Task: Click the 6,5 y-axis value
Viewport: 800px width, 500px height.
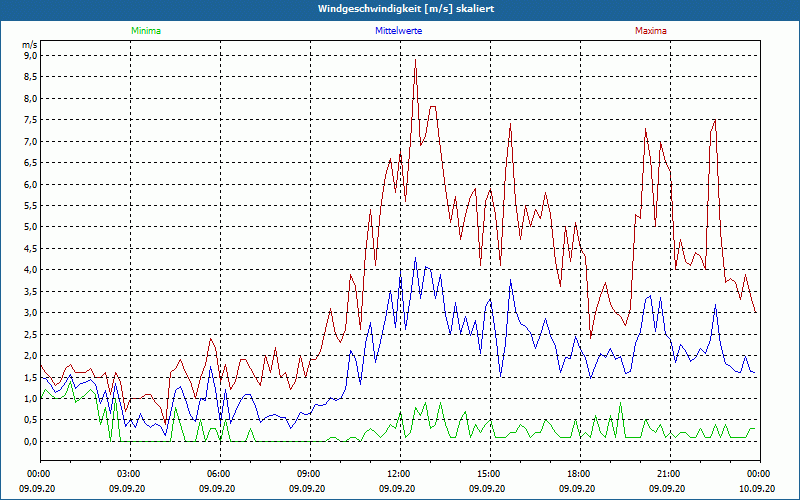Action: point(31,162)
